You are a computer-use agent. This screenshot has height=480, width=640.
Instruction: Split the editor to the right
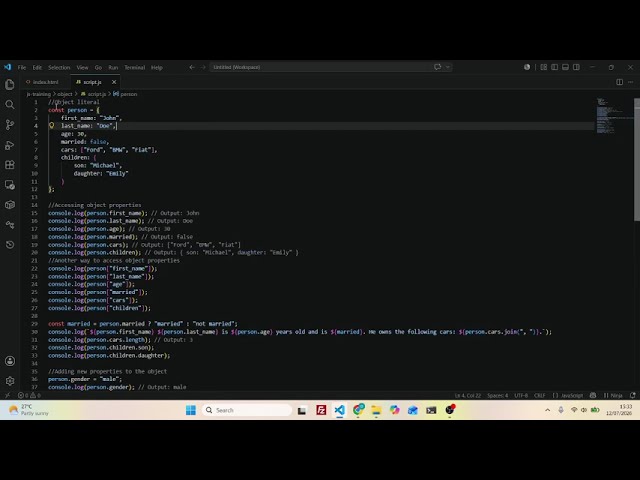[620, 82]
